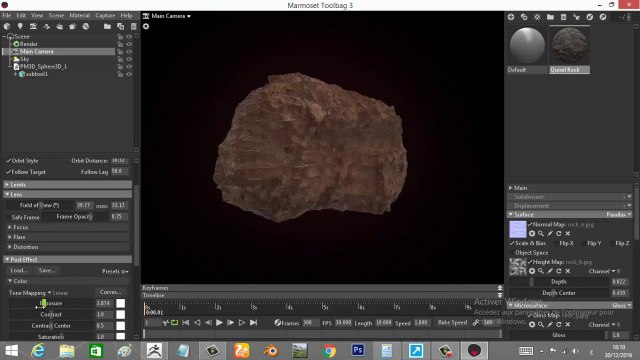This screenshot has width=640, height=360.
Task: Expand the Limits section
Action: 67,184
